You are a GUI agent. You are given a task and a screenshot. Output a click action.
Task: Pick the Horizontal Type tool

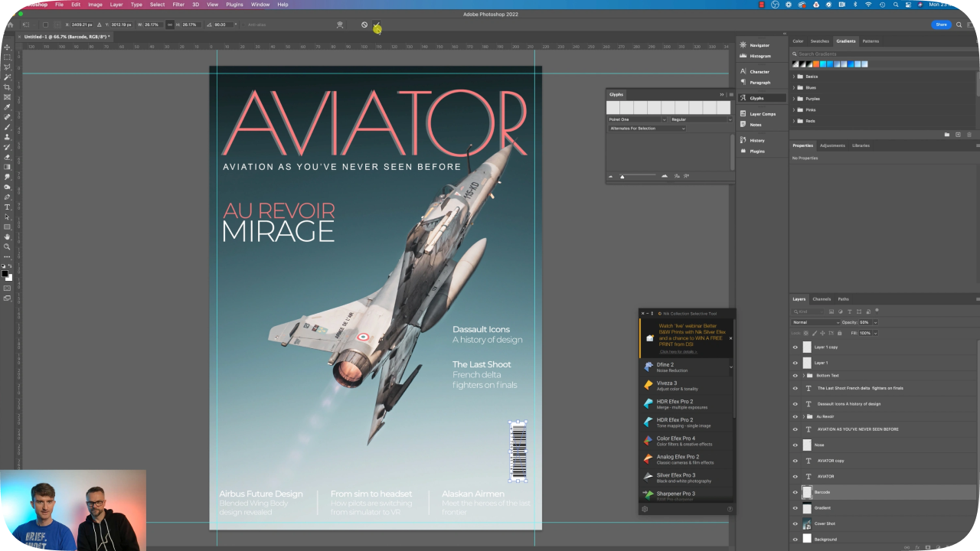(8, 207)
